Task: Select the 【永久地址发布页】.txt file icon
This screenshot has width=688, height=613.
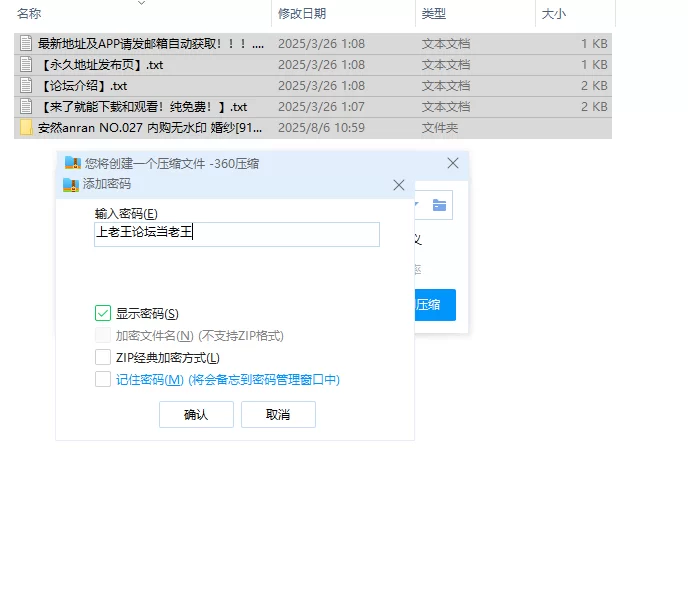Action: pyautogui.click(x=27, y=65)
